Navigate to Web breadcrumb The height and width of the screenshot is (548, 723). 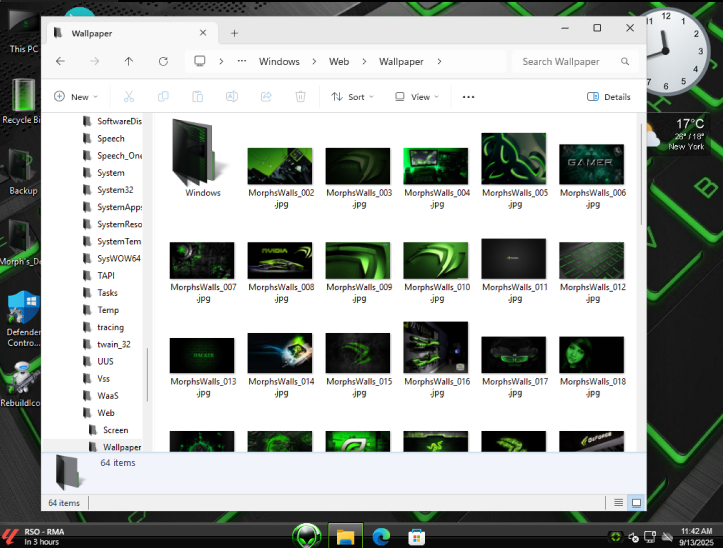point(339,61)
